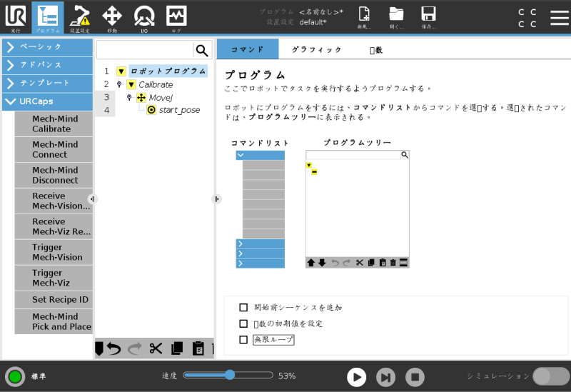Image resolution: width=571 pixels, height=392 pixels.
Task: Expand the テンプレート command category
Action: click(x=47, y=84)
